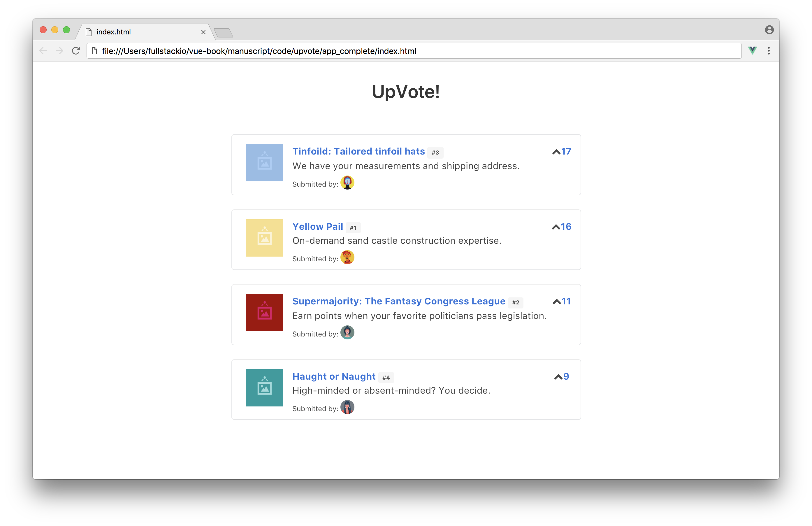Open the Tinfoild: Tailored tinfoil hats link

pyautogui.click(x=358, y=151)
